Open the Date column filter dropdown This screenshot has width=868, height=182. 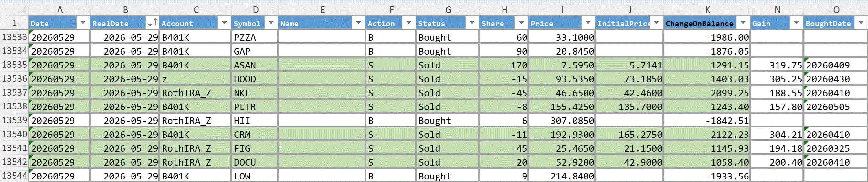pyautogui.click(x=83, y=23)
